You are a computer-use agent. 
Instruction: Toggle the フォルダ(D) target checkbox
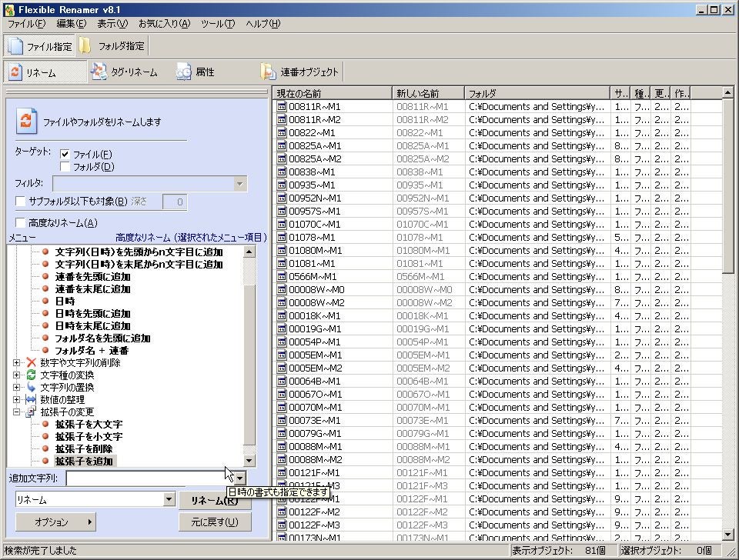[x=65, y=166]
